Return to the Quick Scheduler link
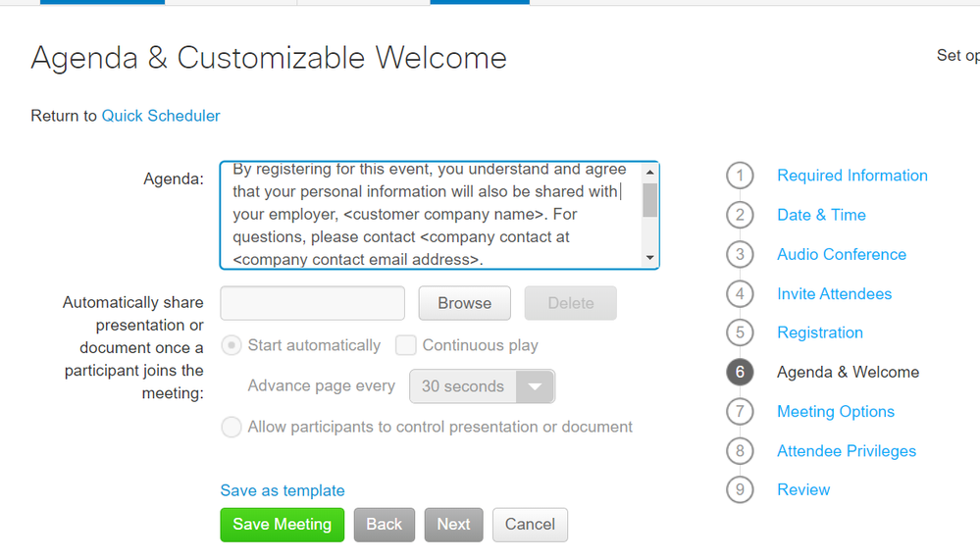Image resolution: width=980 pixels, height=560 pixels. (161, 116)
